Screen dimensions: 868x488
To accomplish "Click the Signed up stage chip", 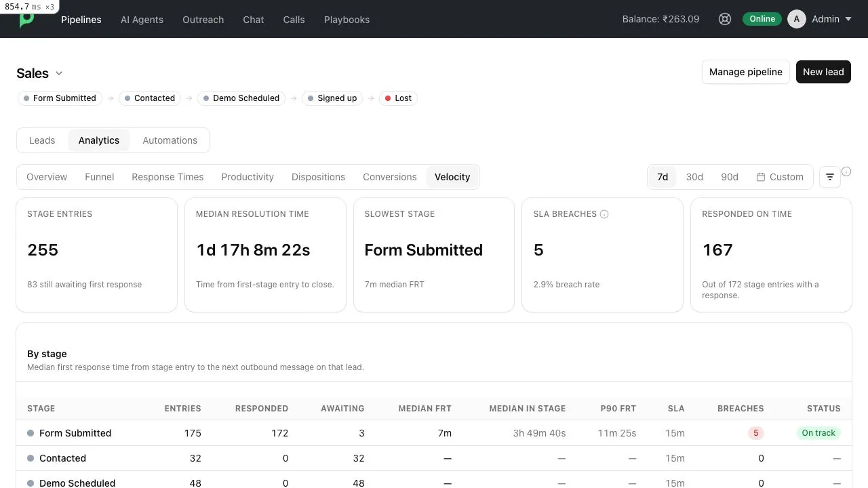I will click(332, 98).
